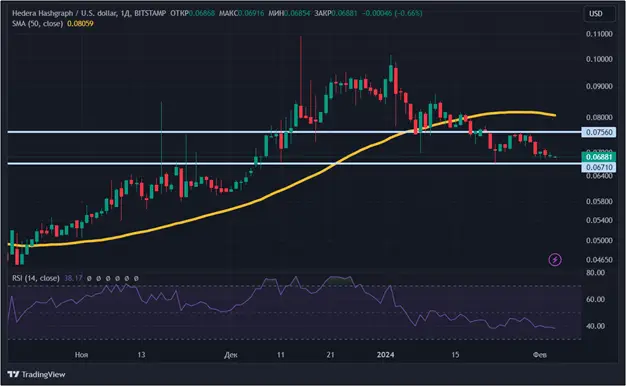Image resolution: width=626 pixels, height=386 pixels.
Task: Click the 0.07560 horizontal line price label
Action: coord(598,132)
